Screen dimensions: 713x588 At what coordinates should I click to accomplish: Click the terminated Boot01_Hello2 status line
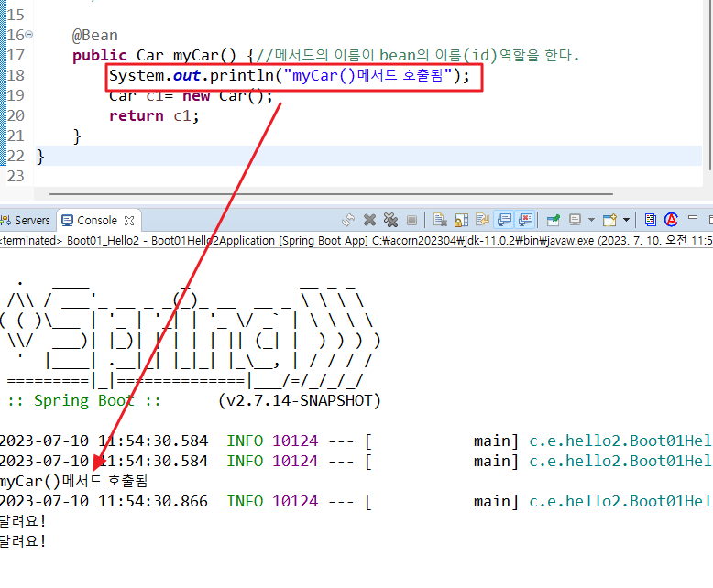356,240
